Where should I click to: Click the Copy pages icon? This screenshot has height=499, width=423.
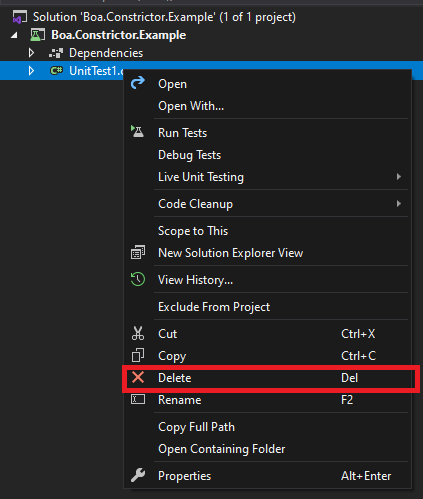pyautogui.click(x=138, y=355)
